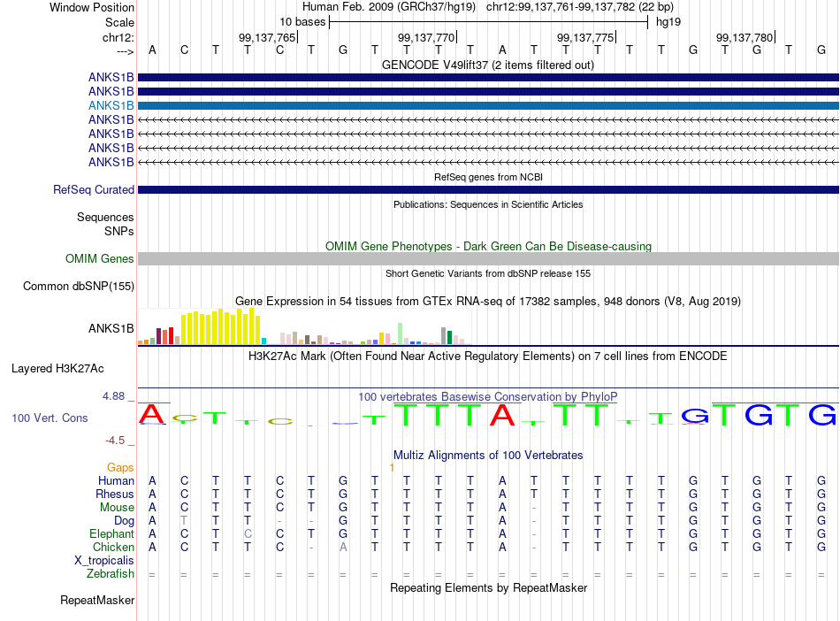The image size is (840, 621).
Task: Click the RepeatMasker track label
Action: 97,600
